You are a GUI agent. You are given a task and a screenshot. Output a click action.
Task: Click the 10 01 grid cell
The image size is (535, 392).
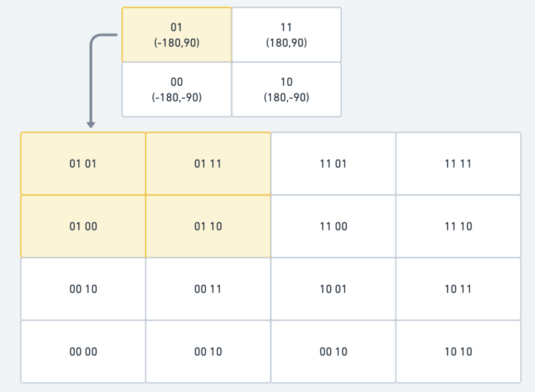333,289
